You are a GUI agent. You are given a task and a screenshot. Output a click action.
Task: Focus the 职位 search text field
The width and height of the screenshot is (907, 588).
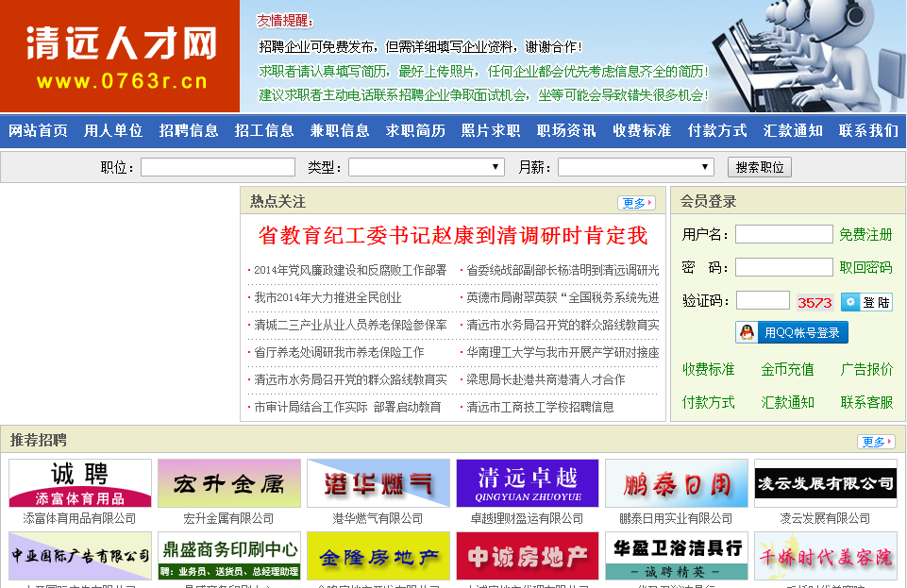coord(218,167)
